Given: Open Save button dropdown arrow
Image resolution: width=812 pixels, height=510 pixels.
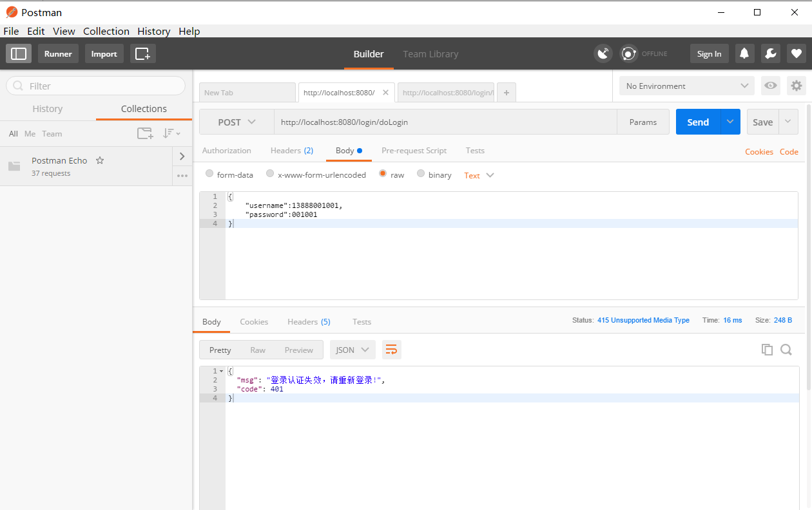Looking at the screenshot, I should (x=789, y=122).
